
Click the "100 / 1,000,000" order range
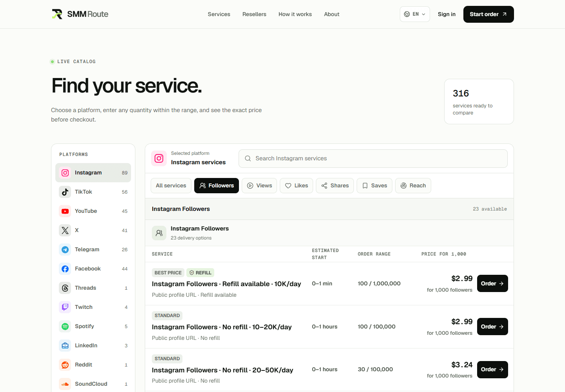[x=379, y=283]
